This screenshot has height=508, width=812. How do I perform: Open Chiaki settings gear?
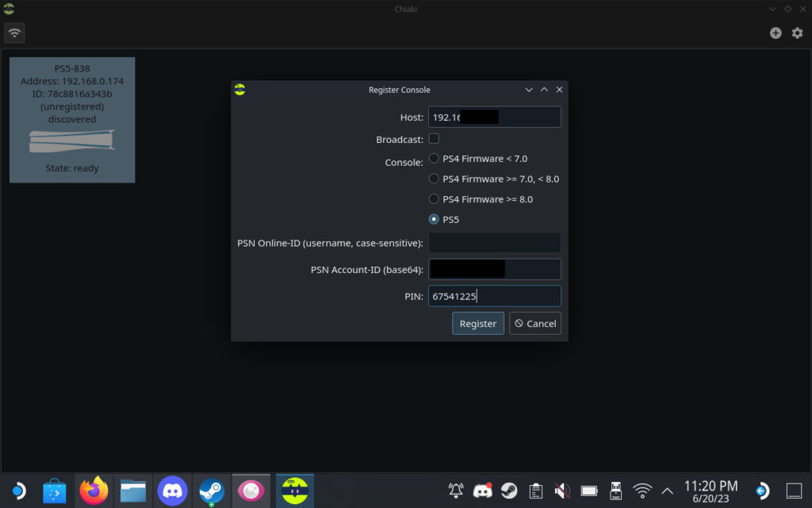pos(797,33)
